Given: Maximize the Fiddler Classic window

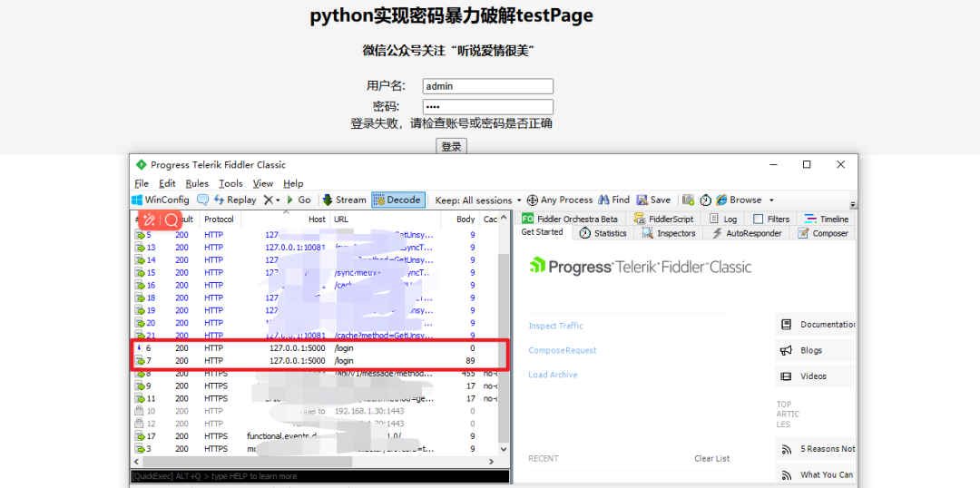Looking at the screenshot, I should tap(807, 164).
